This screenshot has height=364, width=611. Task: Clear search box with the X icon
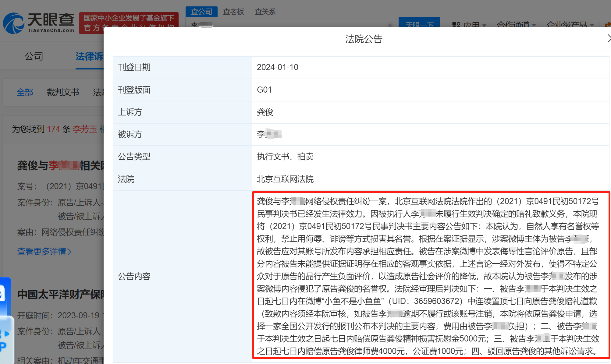[390, 25]
